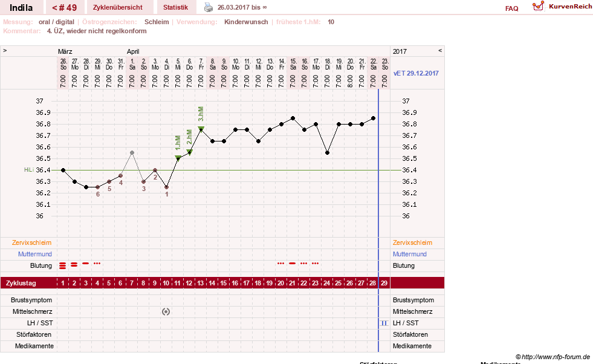Open the KurvenReich link
Image resolution: width=593 pixels, height=364 pixels.
click(570, 7)
